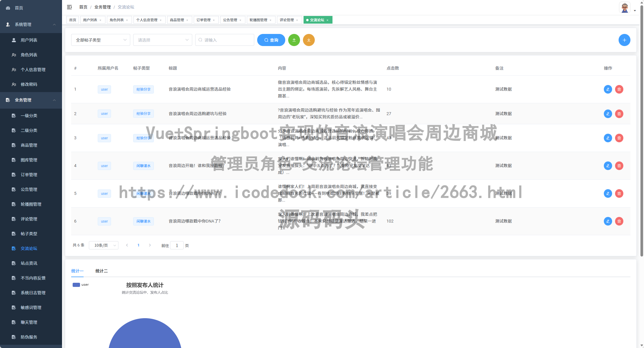This screenshot has width=644, height=348.
Task: Click the blue plus add button
Action: coord(625,40)
